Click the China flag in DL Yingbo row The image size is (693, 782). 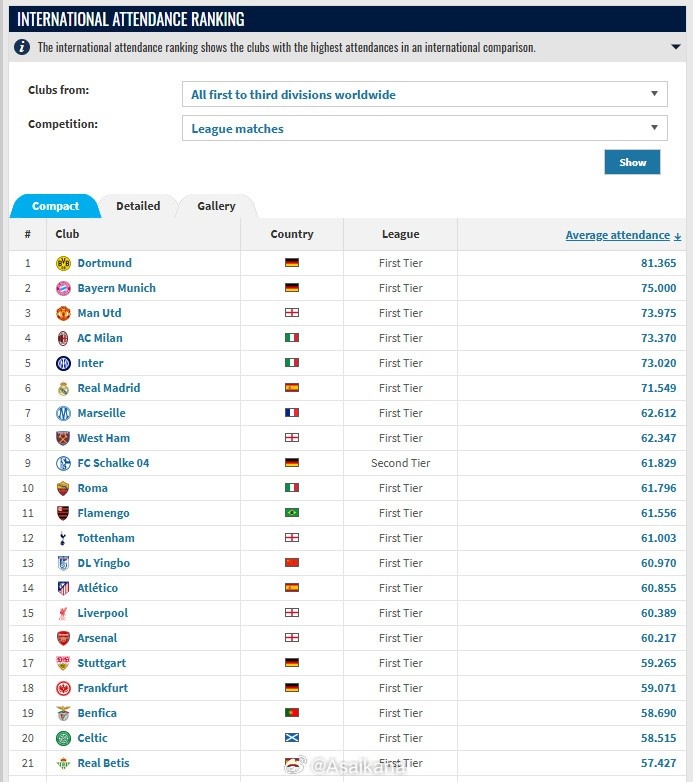click(x=292, y=563)
